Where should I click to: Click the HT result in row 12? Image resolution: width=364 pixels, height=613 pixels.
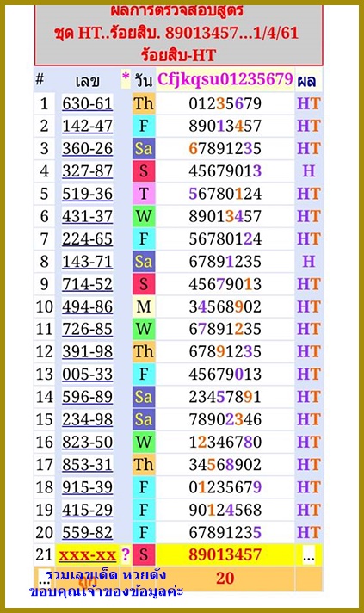[309, 352]
